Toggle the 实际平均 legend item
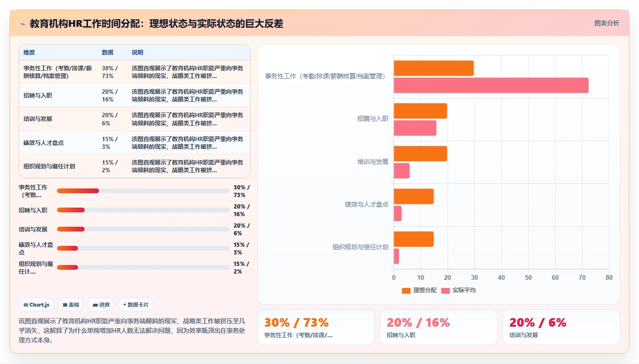The image size is (639, 364). 458,290
